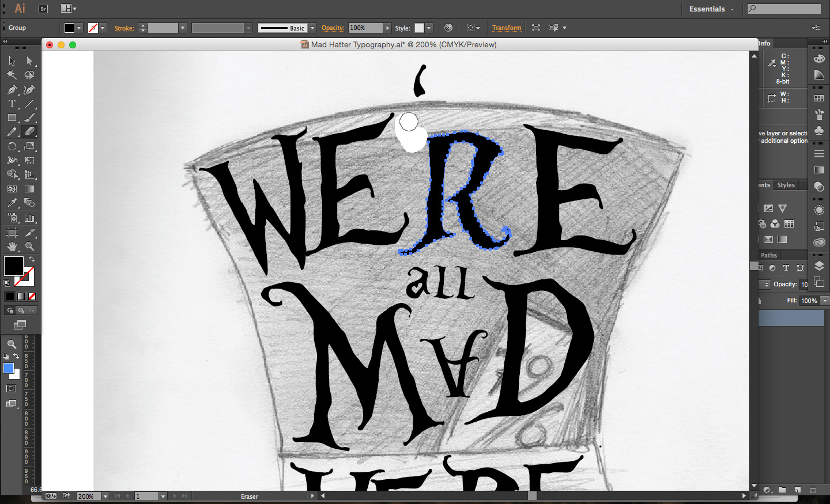The height and width of the screenshot is (504, 830).
Task: Open the artboard navigation dropdown
Action: pyautogui.click(x=163, y=496)
